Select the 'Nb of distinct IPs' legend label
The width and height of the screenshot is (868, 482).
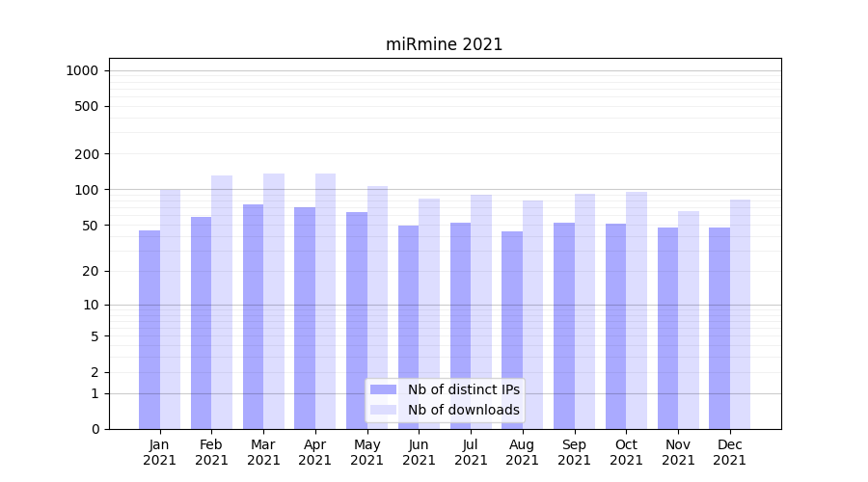tap(463, 389)
